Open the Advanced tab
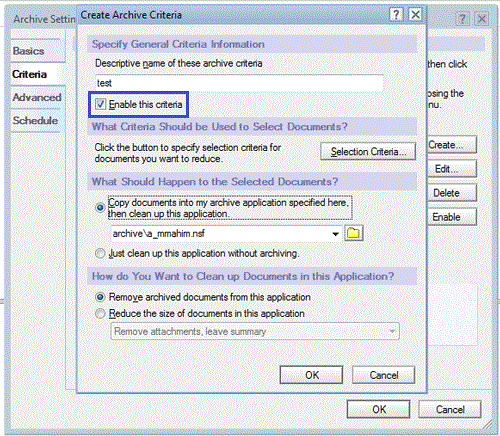This screenshot has height=436, width=500. tap(38, 97)
